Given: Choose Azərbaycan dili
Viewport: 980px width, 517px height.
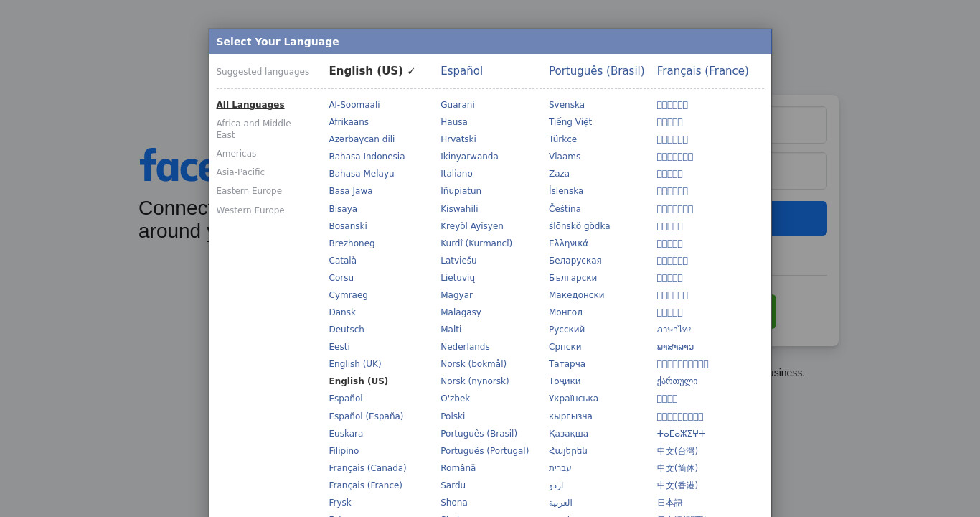Looking at the screenshot, I should coord(362,139).
